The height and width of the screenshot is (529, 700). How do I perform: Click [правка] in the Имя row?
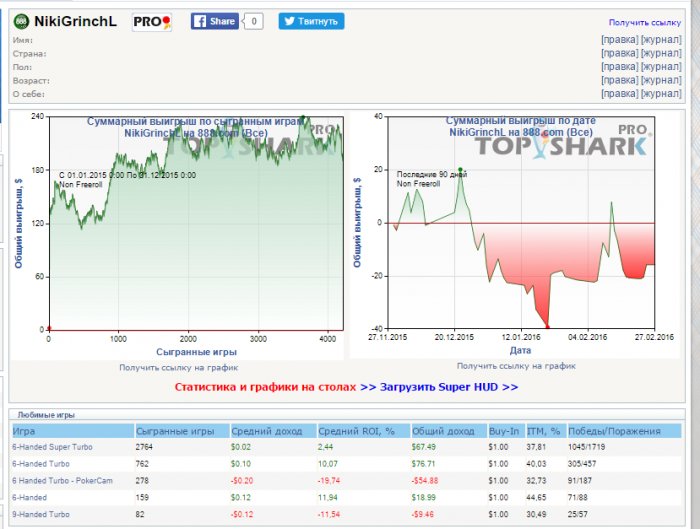click(620, 40)
